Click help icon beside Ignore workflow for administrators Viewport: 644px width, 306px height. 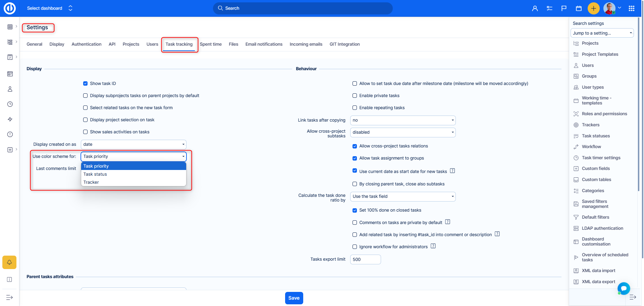pyautogui.click(x=433, y=246)
